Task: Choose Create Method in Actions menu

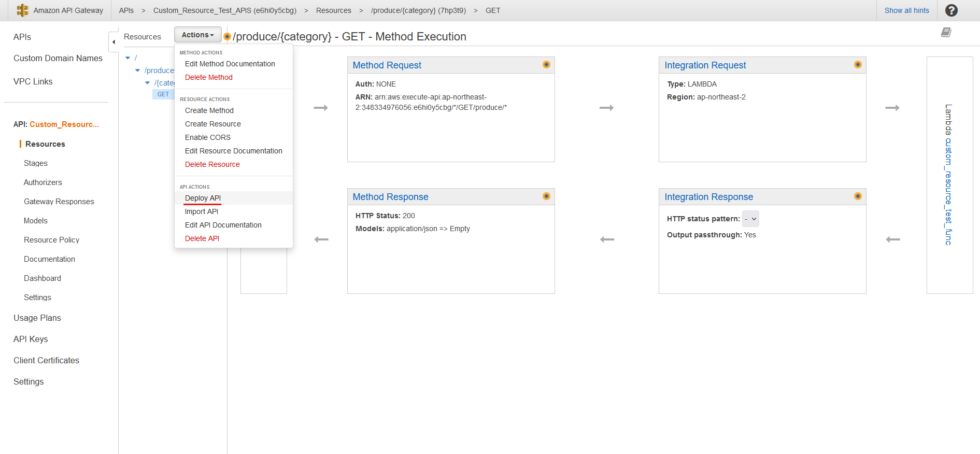Action: (x=209, y=110)
